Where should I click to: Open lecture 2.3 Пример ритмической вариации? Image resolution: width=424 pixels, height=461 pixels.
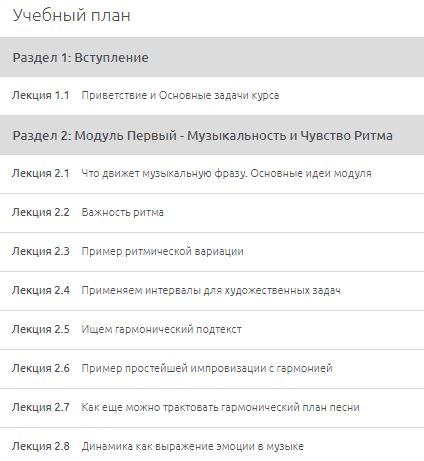point(212,252)
